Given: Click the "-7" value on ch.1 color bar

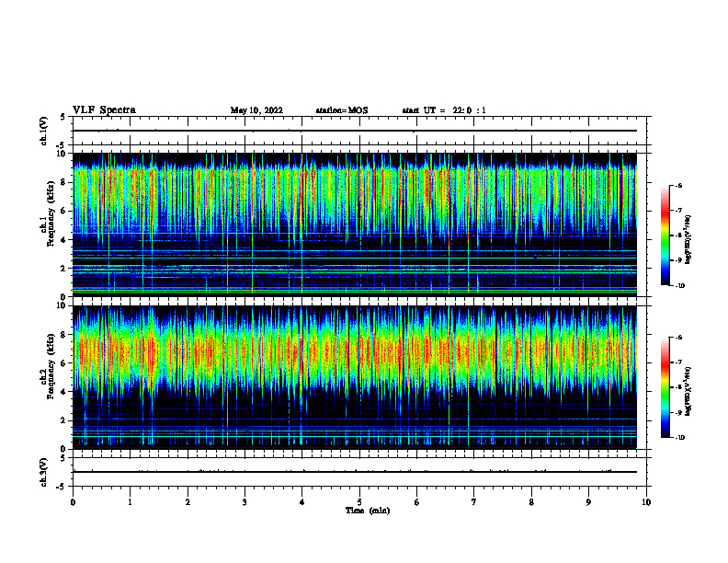Looking at the screenshot, I should [x=678, y=211].
